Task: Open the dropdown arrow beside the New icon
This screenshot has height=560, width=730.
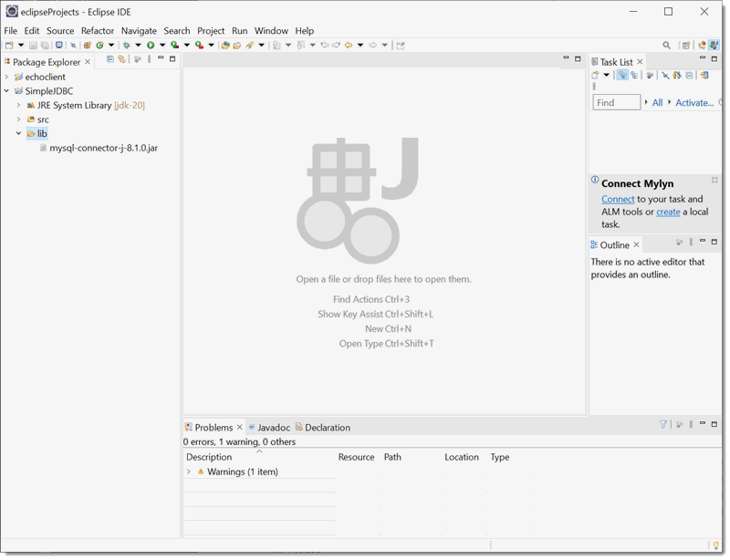Action: [21, 46]
